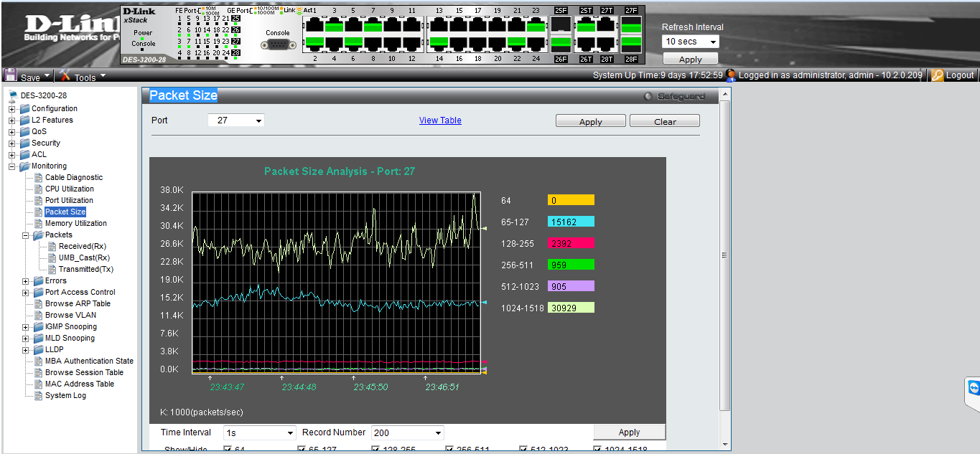
Task: Click the TeamViewer icon on right edge
Action: [x=974, y=388]
